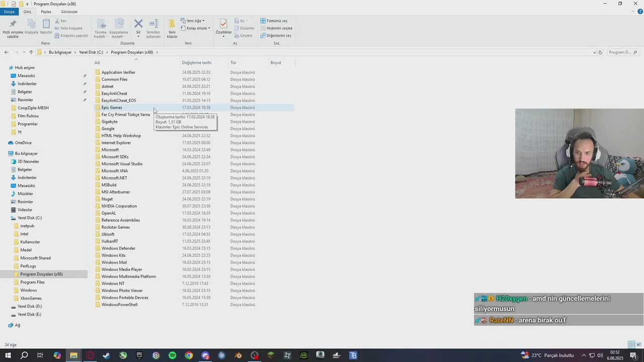Viewport: 644px width, 362px height.
Task: Open the notification center icon
Action: pyautogui.click(x=633, y=355)
